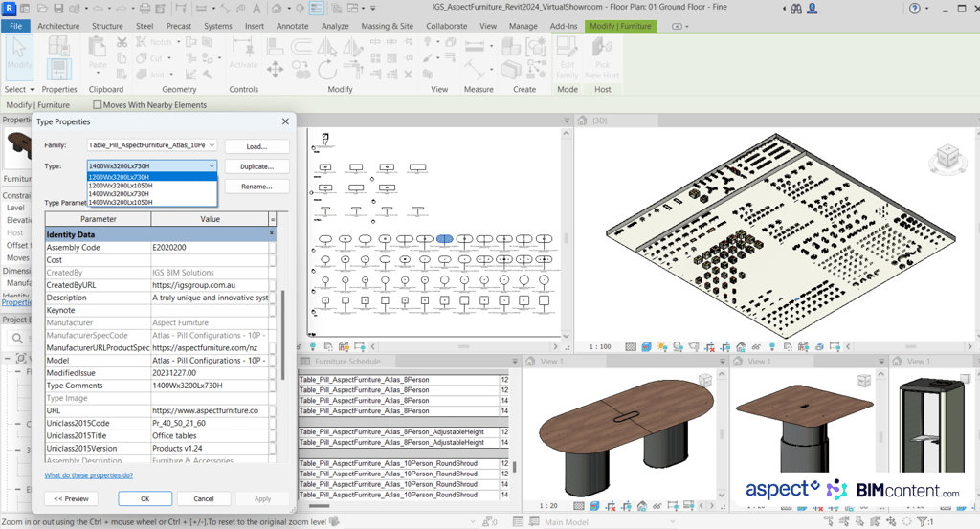Image resolution: width=980 pixels, height=529 pixels.
Task: Click the ViewCube in the 3D view
Action: click(947, 158)
